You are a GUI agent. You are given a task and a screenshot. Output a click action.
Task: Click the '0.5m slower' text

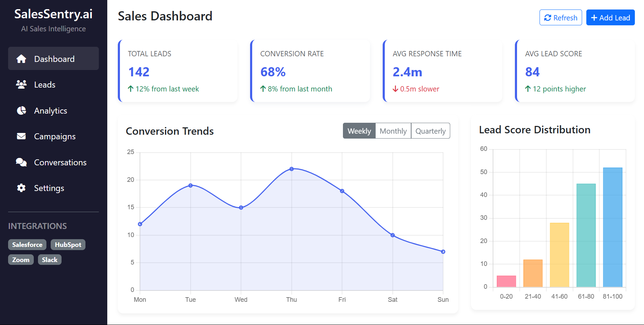point(420,89)
